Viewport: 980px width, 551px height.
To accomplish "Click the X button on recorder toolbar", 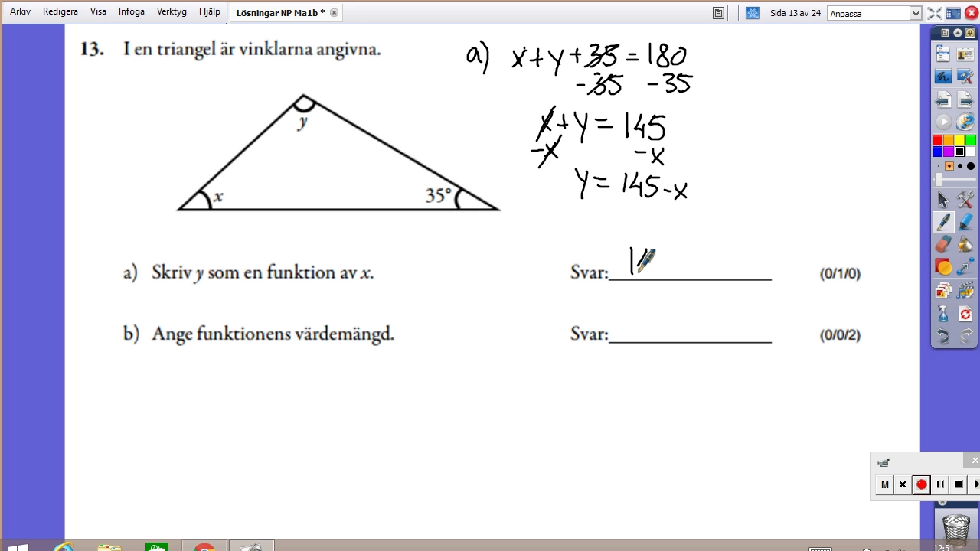I will (x=903, y=484).
